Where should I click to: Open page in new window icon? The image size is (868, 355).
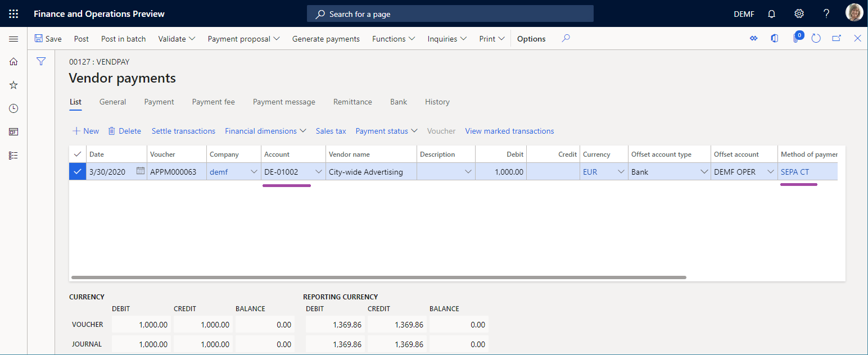(x=837, y=38)
